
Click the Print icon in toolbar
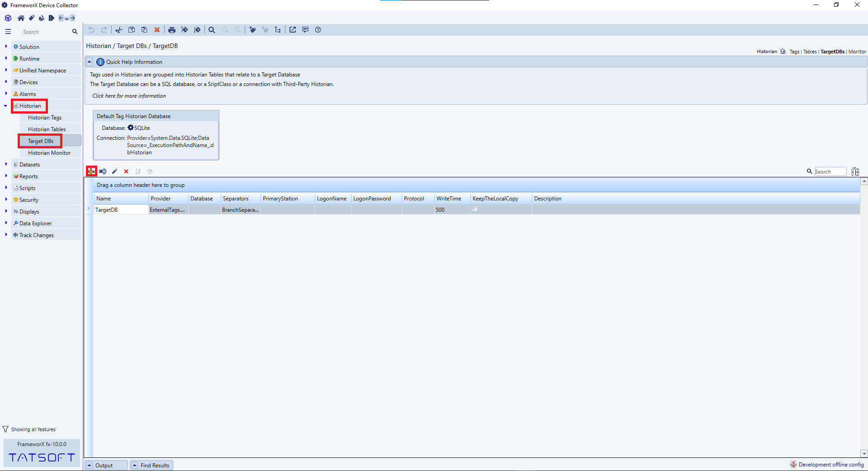(172, 30)
